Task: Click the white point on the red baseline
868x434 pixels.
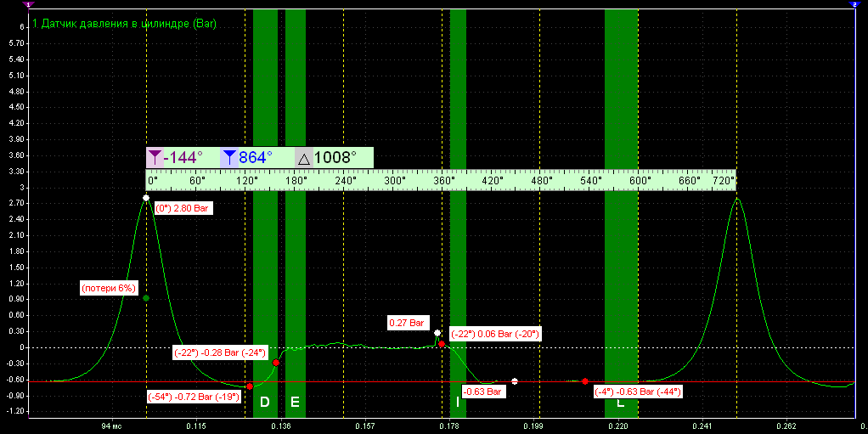Action: coord(515,381)
